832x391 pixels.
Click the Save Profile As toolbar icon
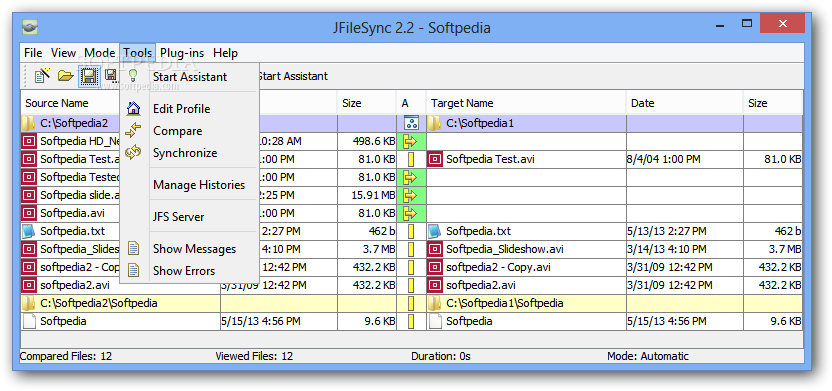click(x=111, y=76)
